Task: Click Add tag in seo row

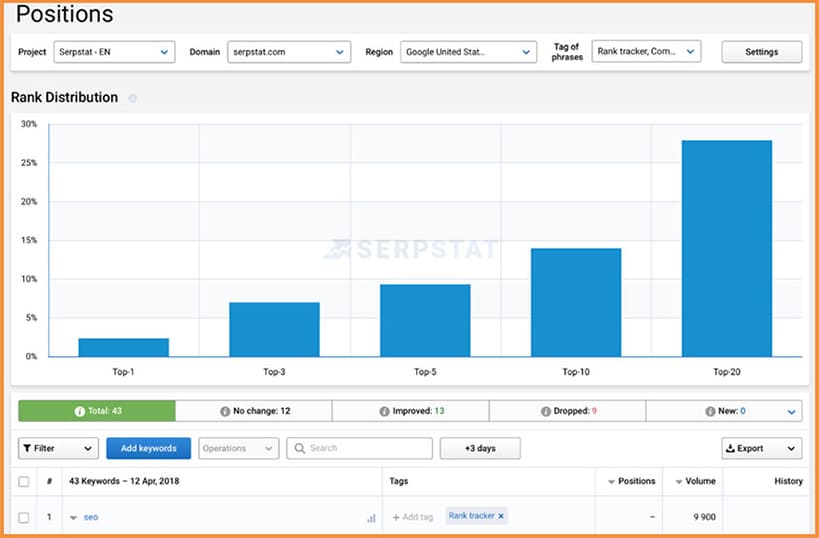Action: pyautogui.click(x=413, y=517)
